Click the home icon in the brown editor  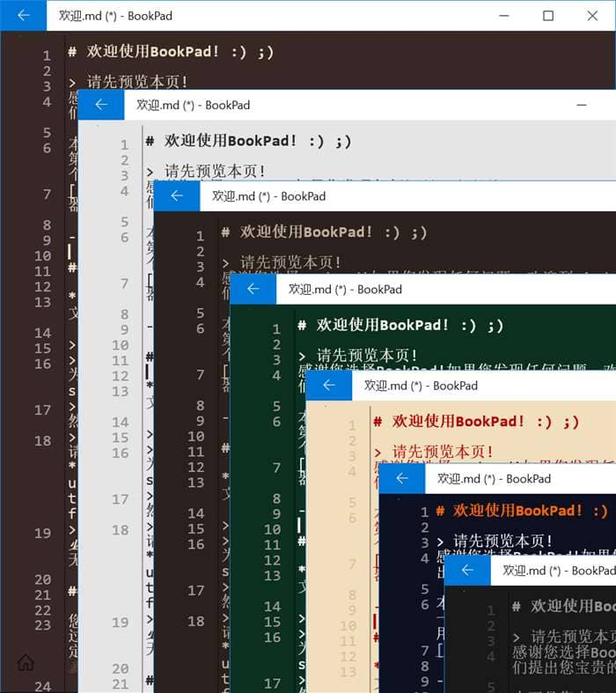26,662
